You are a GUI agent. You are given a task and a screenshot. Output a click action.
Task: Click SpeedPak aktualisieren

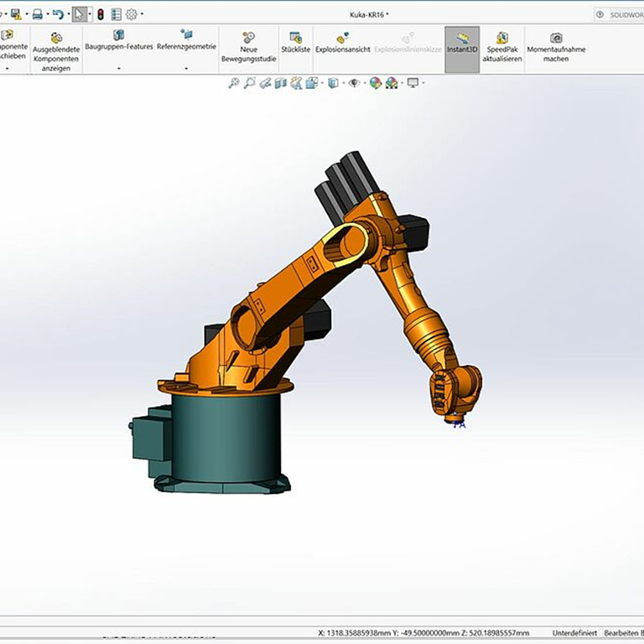(x=502, y=47)
